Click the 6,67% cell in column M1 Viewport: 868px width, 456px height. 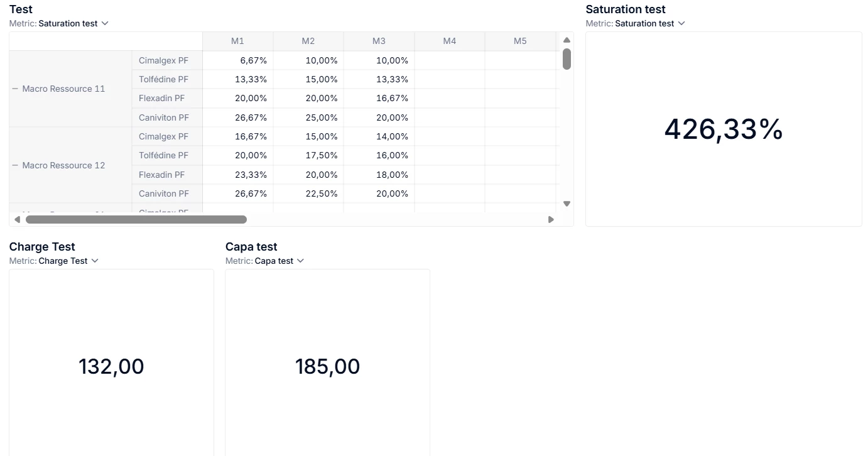(x=254, y=60)
